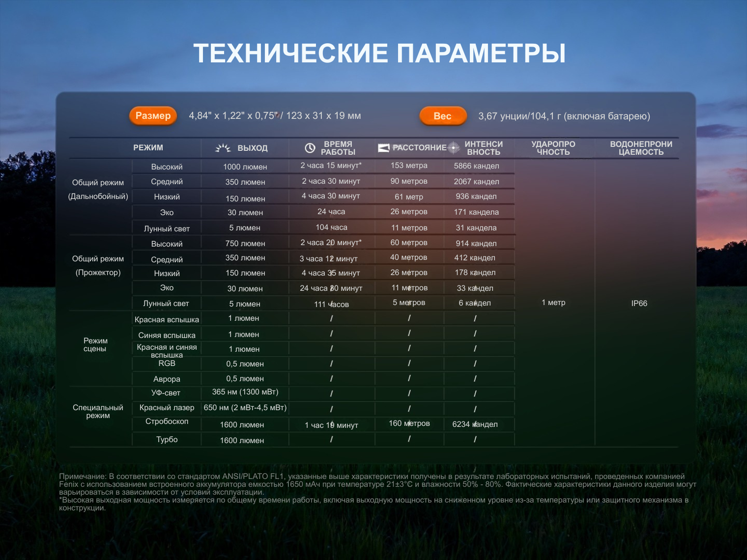
Task: Click the target icon beside ИНТЕНСИВНОСТЬ
Action: point(454,148)
